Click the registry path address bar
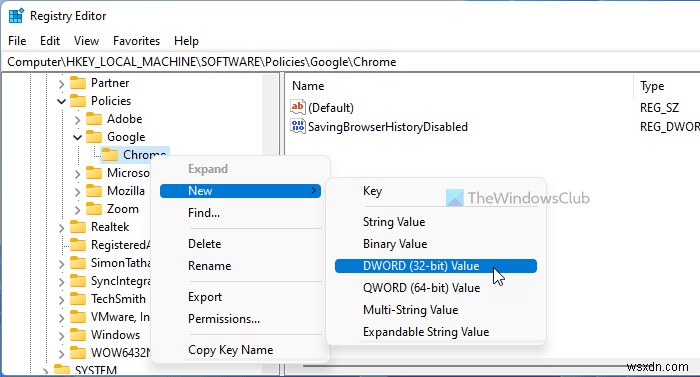Viewport: 700px width, 377px height. [x=350, y=62]
